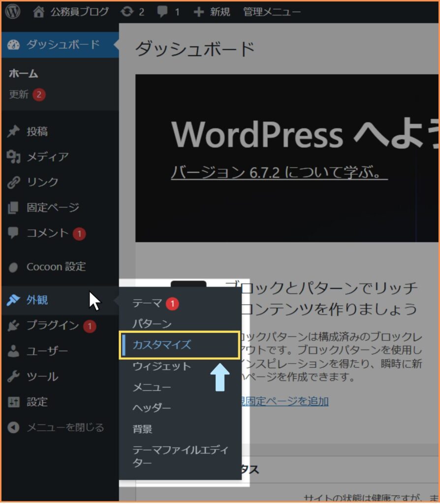The width and height of the screenshot is (440, 504).
Task: Open the 新規 menu in admin bar
Action: [x=220, y=12]
